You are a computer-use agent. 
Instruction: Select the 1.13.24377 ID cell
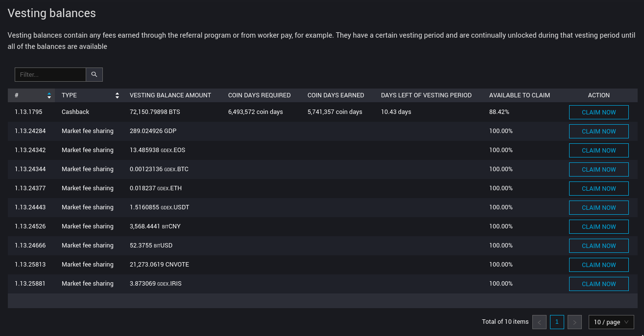(30, 188)
